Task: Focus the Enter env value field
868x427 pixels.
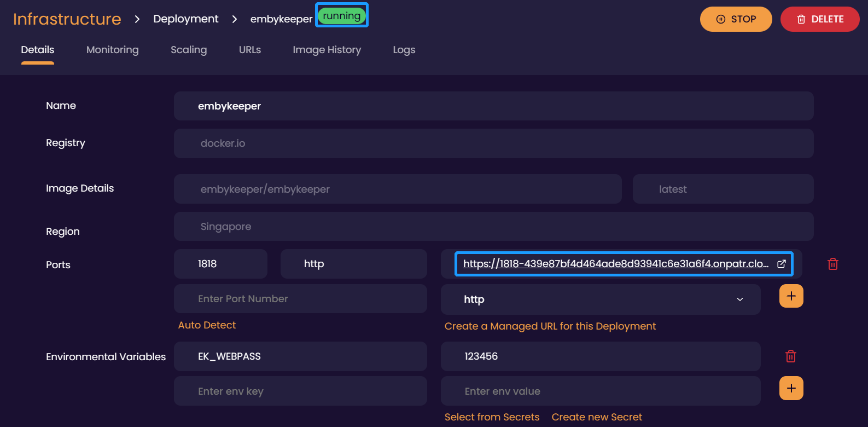Action: point(601,391)
